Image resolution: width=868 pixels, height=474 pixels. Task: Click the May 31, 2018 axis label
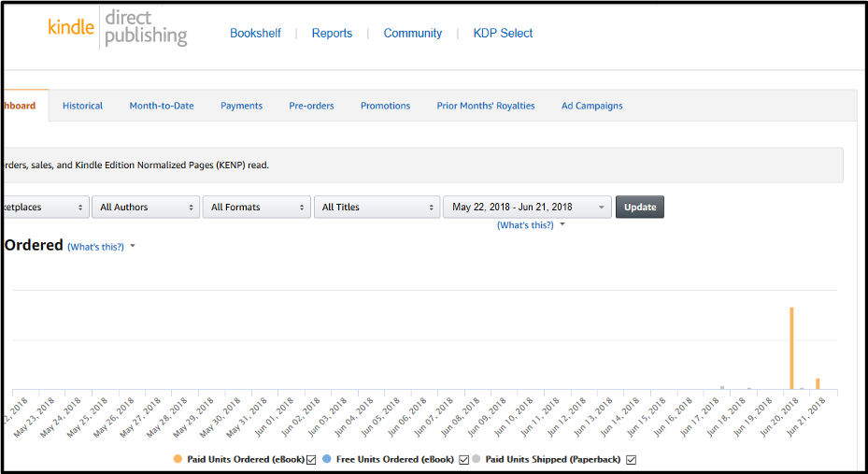(x=248, y=418)
